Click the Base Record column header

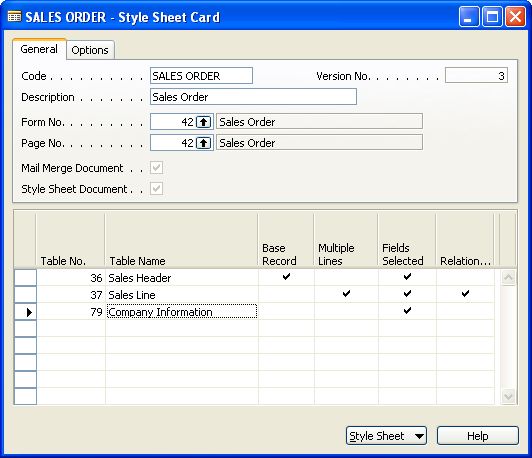point(286,240)
